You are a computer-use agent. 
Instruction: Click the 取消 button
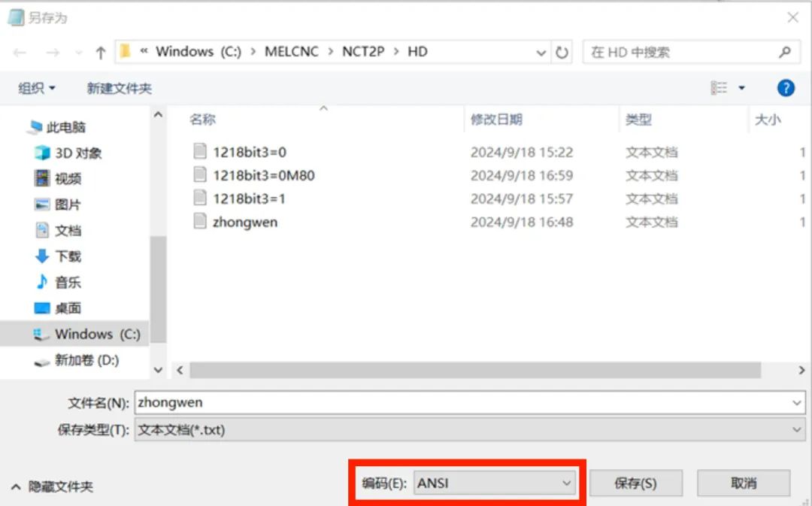743,483
